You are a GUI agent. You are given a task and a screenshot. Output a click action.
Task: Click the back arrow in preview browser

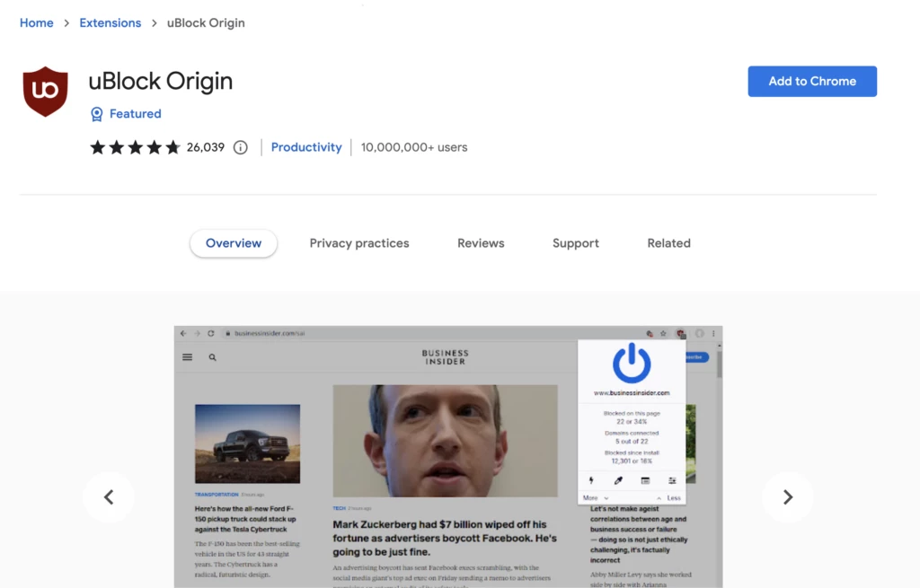tap(183, 333)
